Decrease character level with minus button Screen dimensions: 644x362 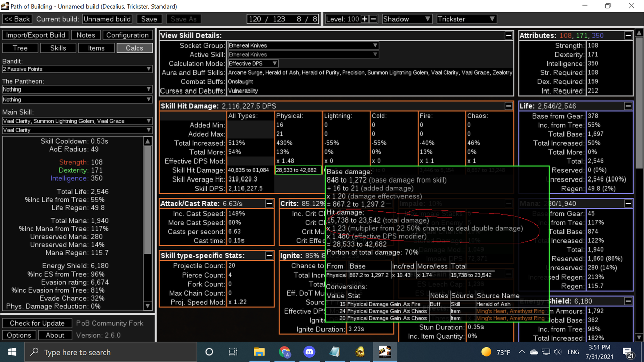[x=373, y=19]
